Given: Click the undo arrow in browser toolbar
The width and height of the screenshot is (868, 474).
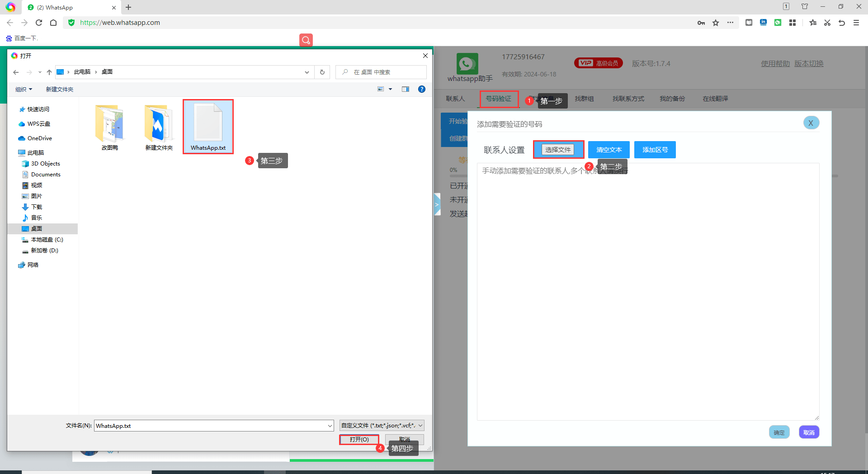Looking at the screenshot, I should tap(842, 23).
